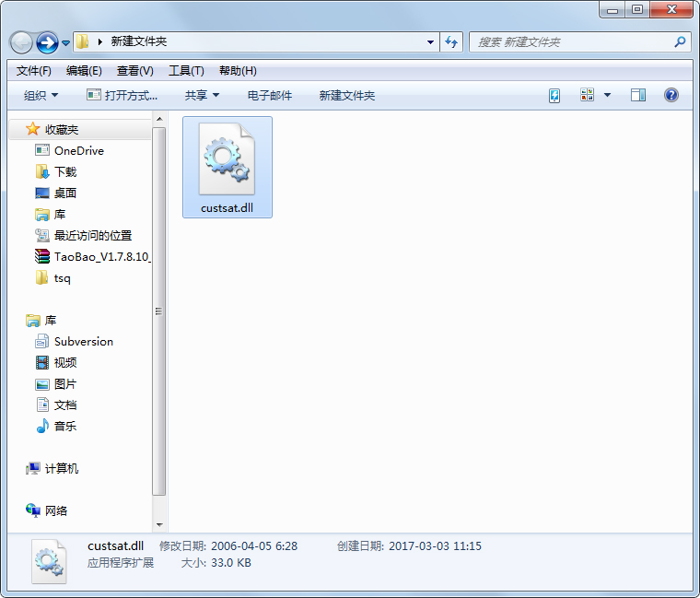Click the 电子邮件 toolbar button

coord(270,95)
